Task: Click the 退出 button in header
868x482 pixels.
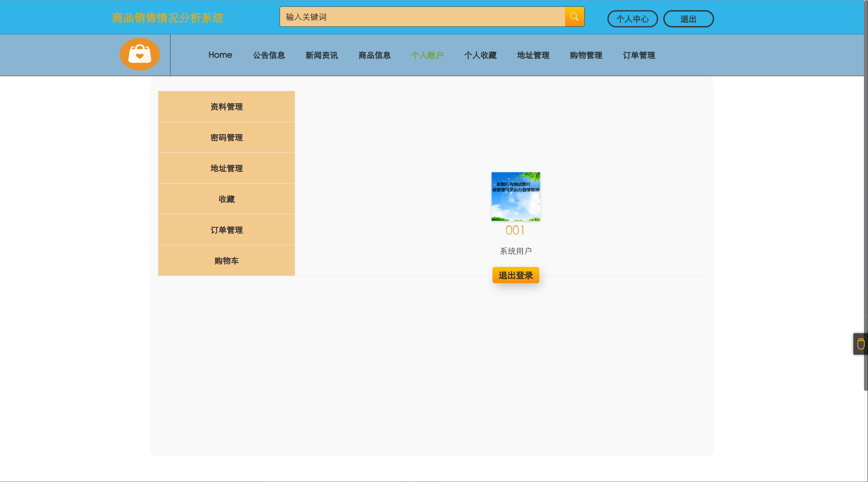Action: [x=688, y=19]
